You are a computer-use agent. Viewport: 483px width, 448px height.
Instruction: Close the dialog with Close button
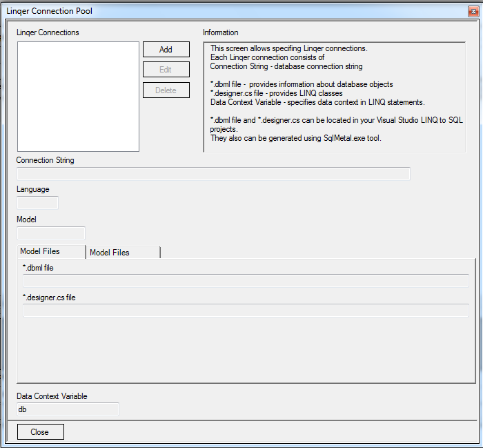pos(41,431)
